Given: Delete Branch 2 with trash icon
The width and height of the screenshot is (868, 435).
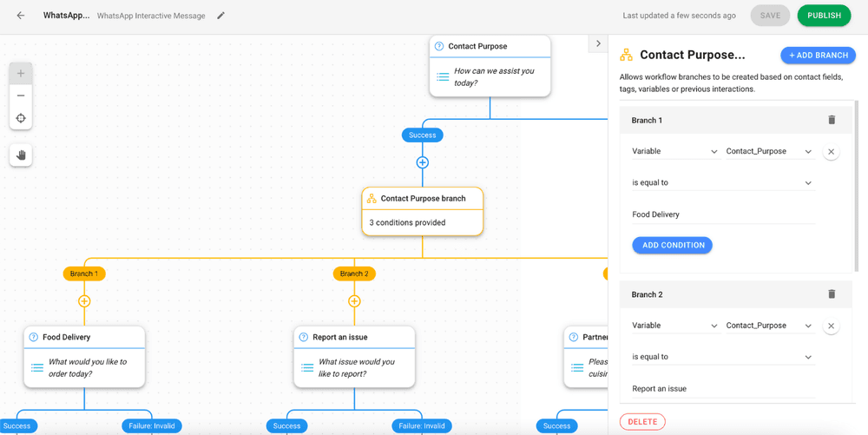Looking at the screenshot, I should 832,294.
